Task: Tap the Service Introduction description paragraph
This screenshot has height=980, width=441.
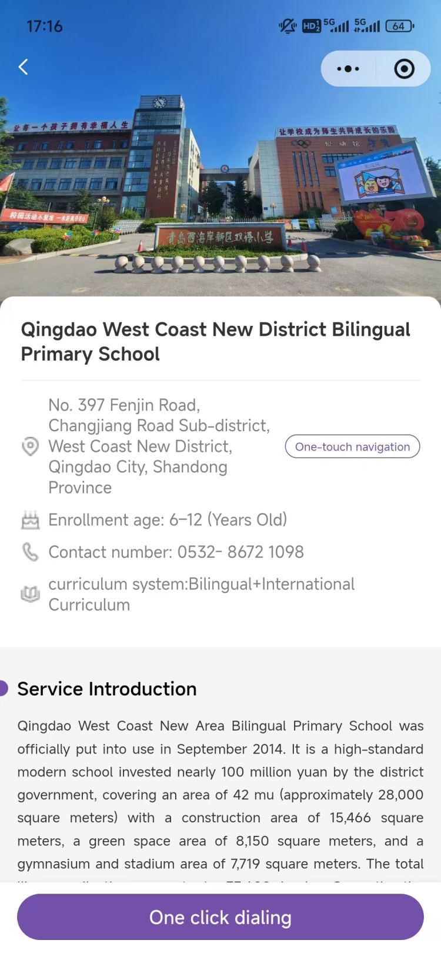Action: [220, 795]
